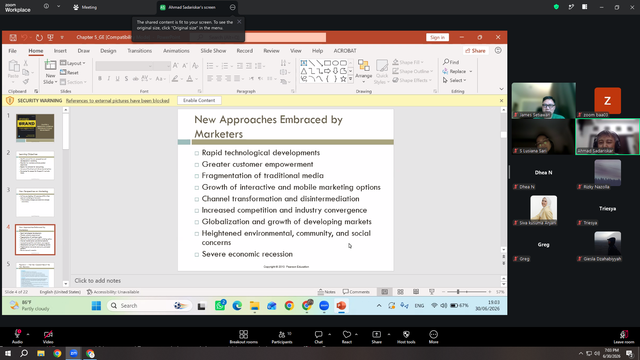Switch to the Insert tab
This screenshot has height=360, width=640.
[60, 51]
